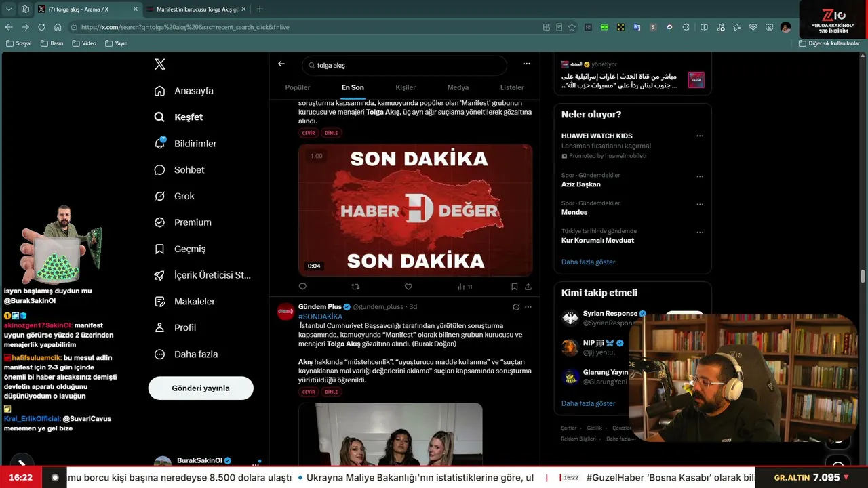The height and width of the screenshot is (488, 868).
Task: Open Diğer sık kullanılanlar folder
Action: tap(829, 43)
